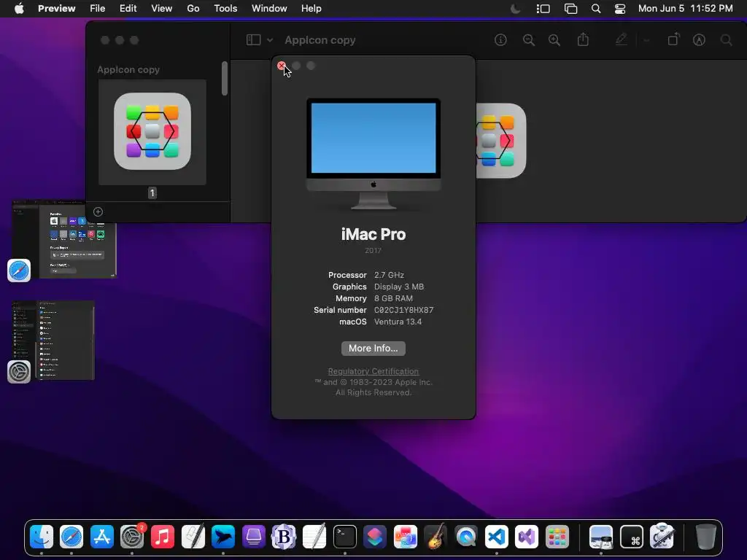Open QuickTime Player from the Dock
Screen dimensions: 747x560
click(x=466, y=537)
